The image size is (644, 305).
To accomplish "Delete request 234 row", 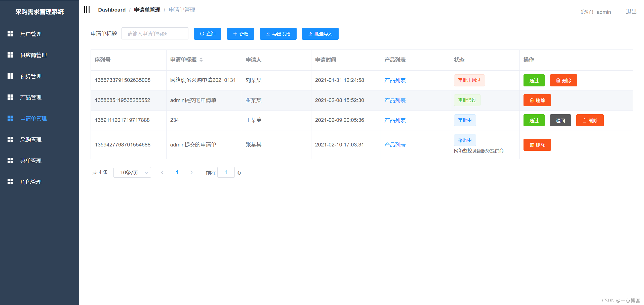I will pyautogui.click(x=590, y=120).
